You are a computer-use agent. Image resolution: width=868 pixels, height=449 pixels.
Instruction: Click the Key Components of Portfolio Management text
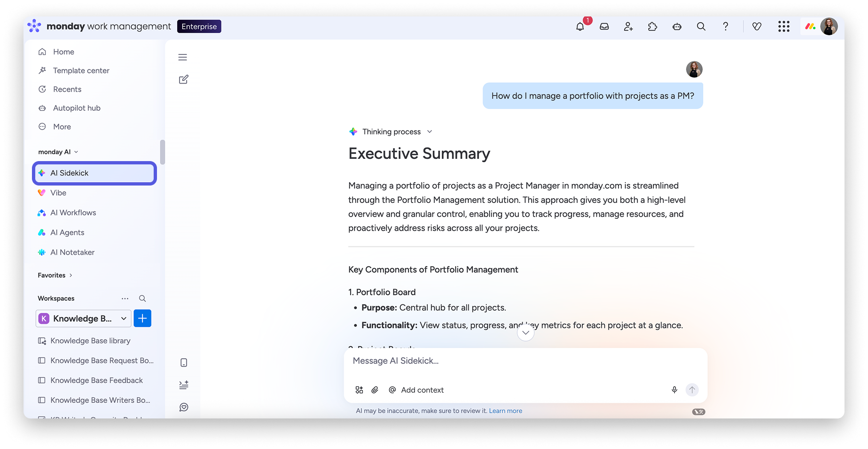coord(433,270)
